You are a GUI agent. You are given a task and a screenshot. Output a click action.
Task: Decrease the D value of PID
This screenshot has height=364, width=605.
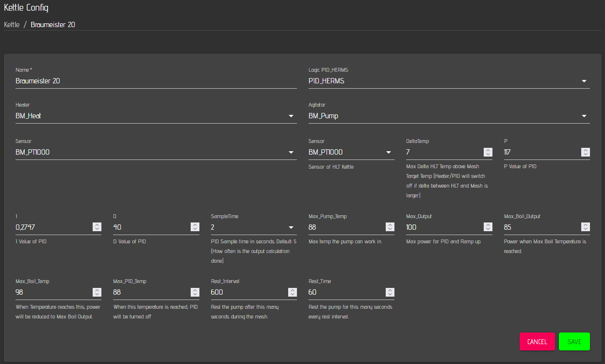tap(195, 228)
